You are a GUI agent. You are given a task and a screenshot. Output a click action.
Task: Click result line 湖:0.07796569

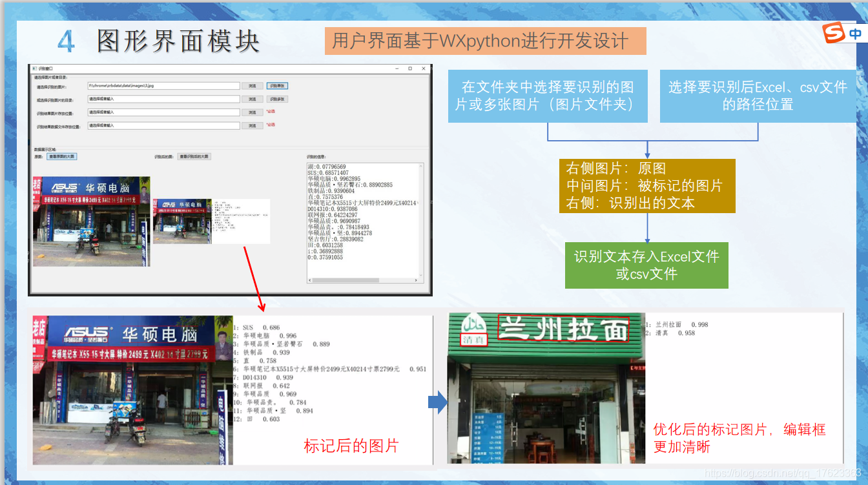(x=327, y=167)
